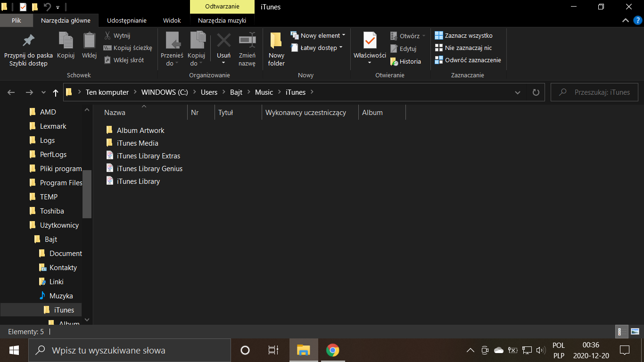Open Task View on the taskbar

pyautogui.click(x=273, y=350)
